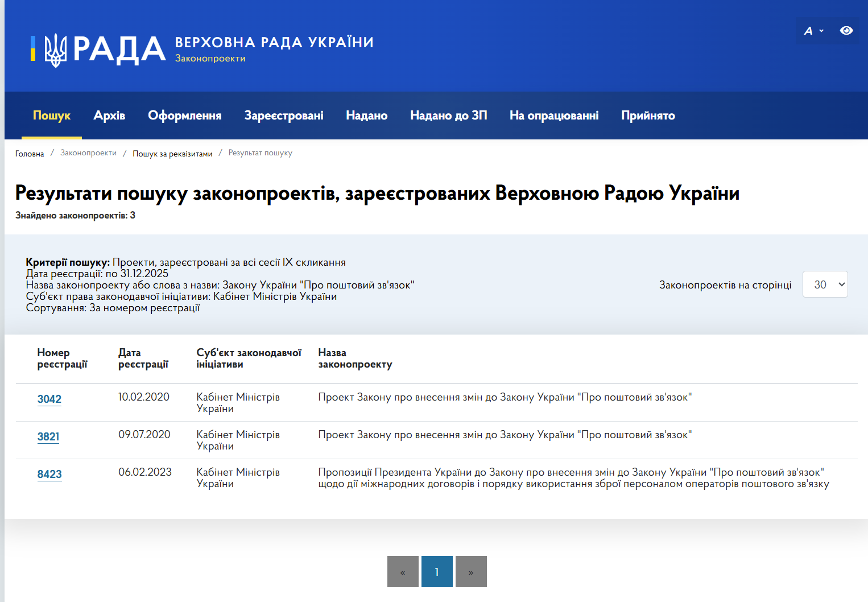This screenshot has width=868, height=602.
Task: Open the Надано до ЗП tab
Action: click(449, 116)
